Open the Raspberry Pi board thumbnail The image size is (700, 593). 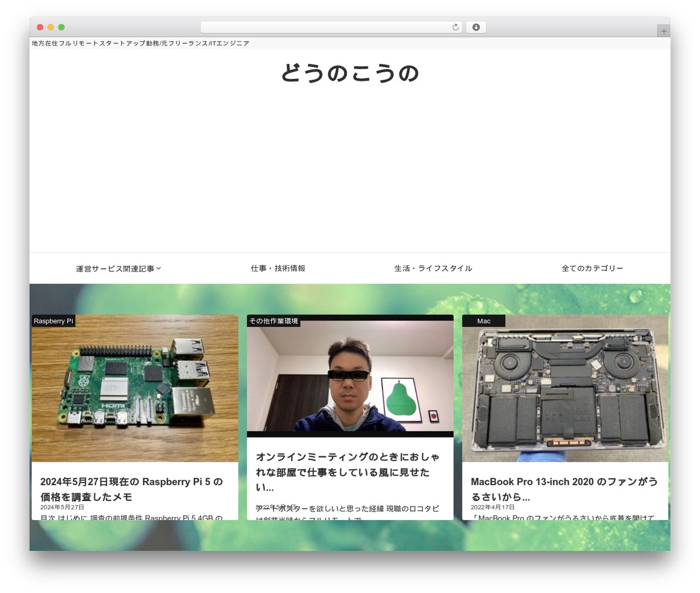pos(135,388)
